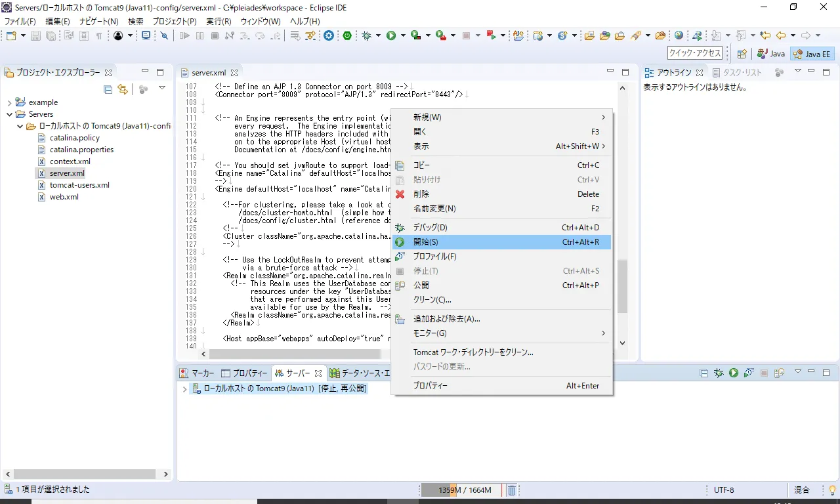Click the New file toolbar icon
Image resolution: width=840 pixels, height=504 pixels.
pos(10,35)
